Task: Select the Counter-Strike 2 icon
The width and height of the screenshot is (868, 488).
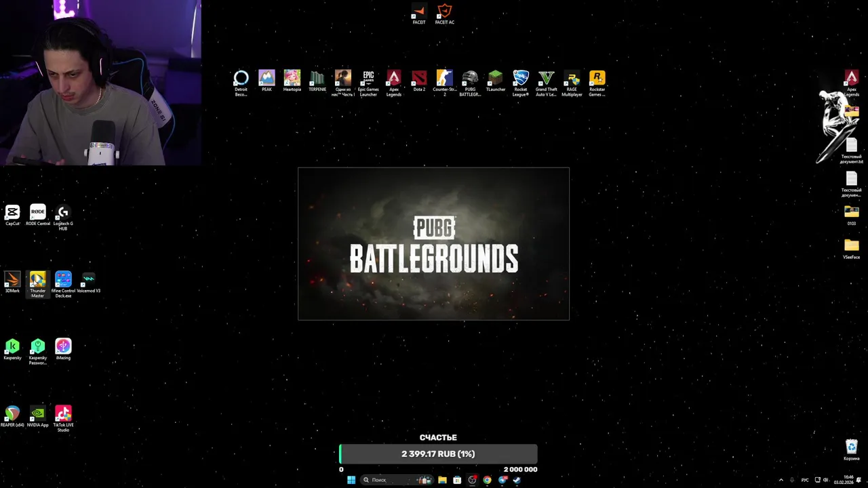Action: (x=445, y=83)
